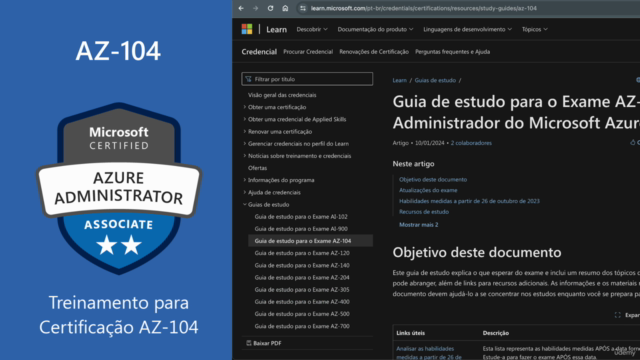Open Linguagens de desenvolvimento dropdown
640x360 pixels.
467,29
